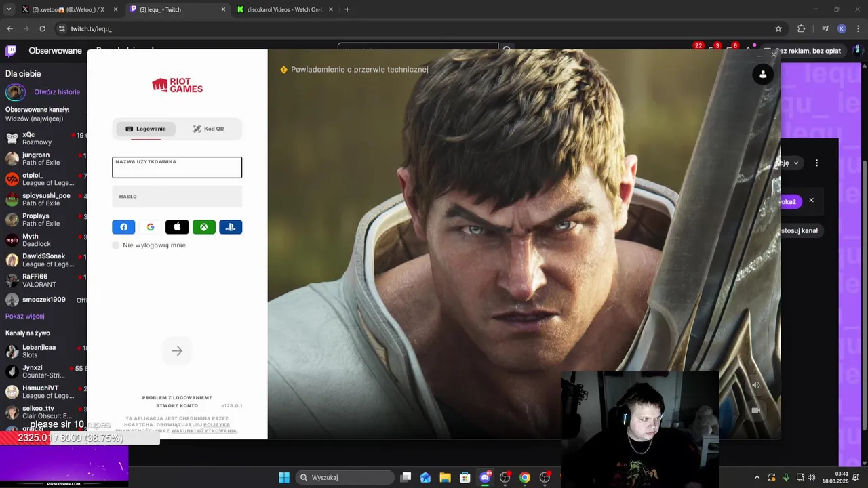Click 'Bez reklam, bez opłat' button
This screenshot has width=868, height=488.
tap(811, 51)
